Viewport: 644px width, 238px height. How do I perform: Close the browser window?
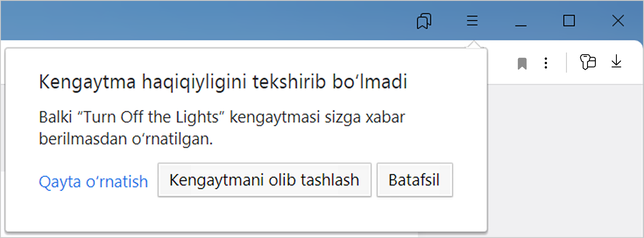click(x=618, y=21)
